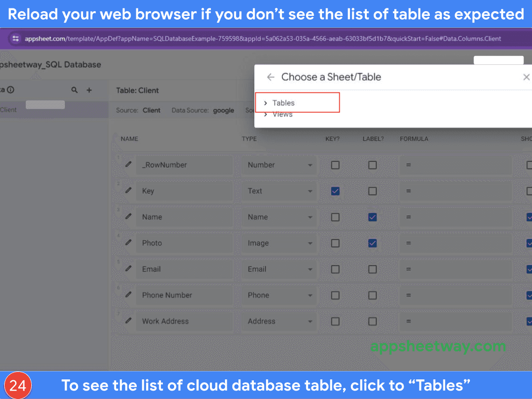Expand the Views list
Image resolution: width=532 pixels, height=399 pixels.
(x=282, y=114)
